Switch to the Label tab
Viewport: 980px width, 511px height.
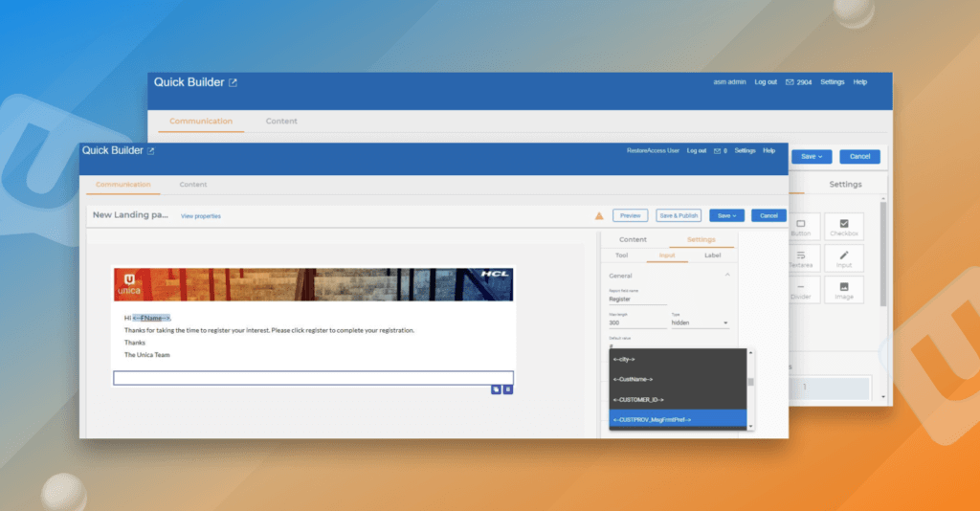(713, 255)
